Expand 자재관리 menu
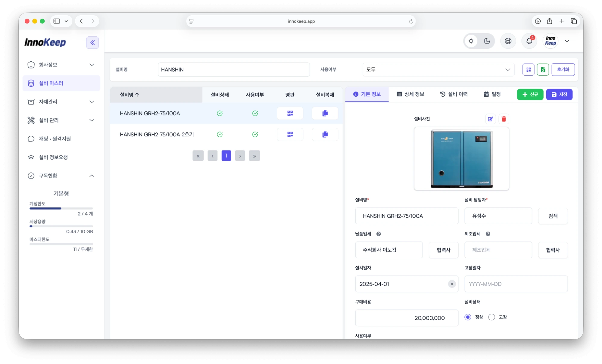This screenshot has width=602, height=364. coord(61,102)
